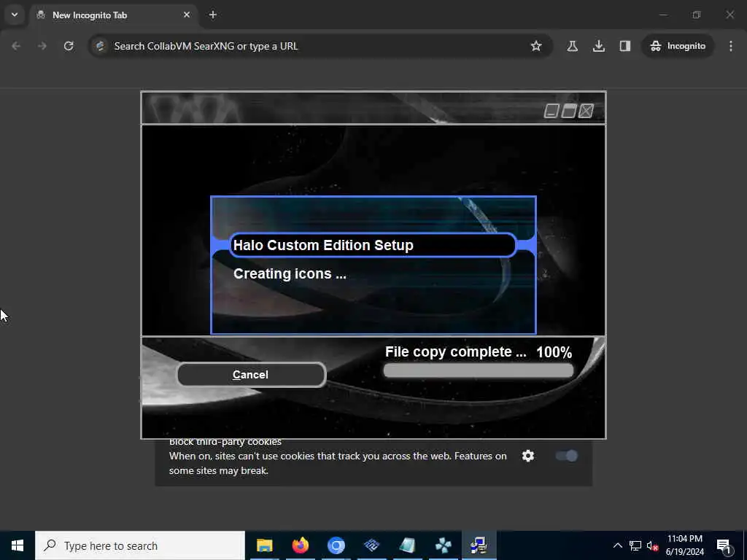Minimize the Halo setup window
Viewport: 747px width, 560px height.
(x=551, y=111)
